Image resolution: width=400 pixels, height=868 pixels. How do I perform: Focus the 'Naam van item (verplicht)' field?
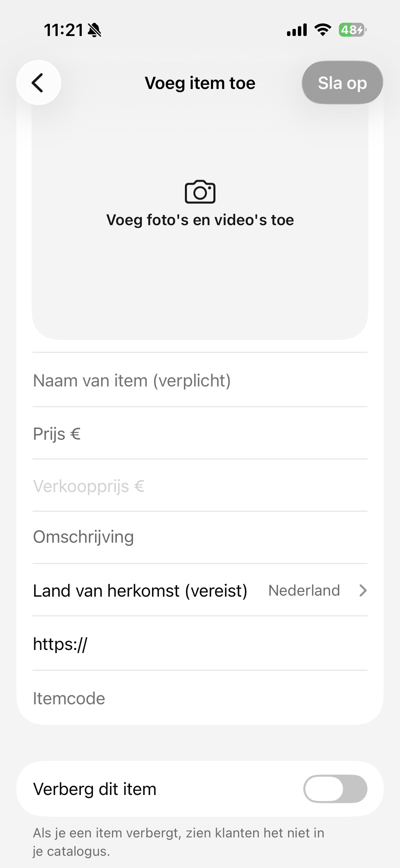[200, 380]
